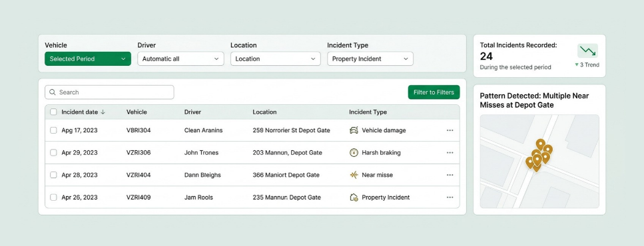Check the Apr 26, 2023 row checkbox
Viewport: 644px width, 246px height.
point(53,197)
